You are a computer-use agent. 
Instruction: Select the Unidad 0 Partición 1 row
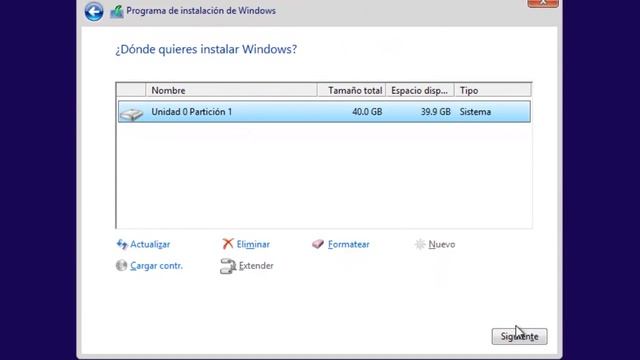(x=324, y=112)
